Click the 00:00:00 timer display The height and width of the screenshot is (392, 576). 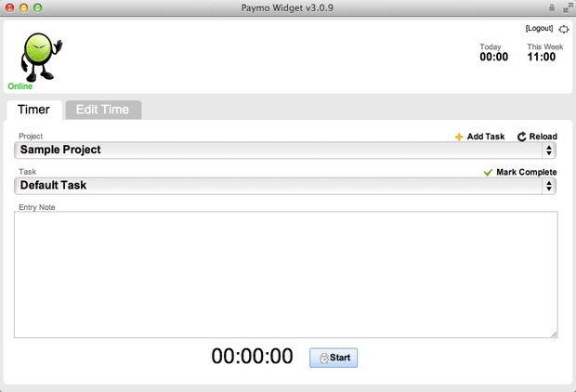point(252,357)
